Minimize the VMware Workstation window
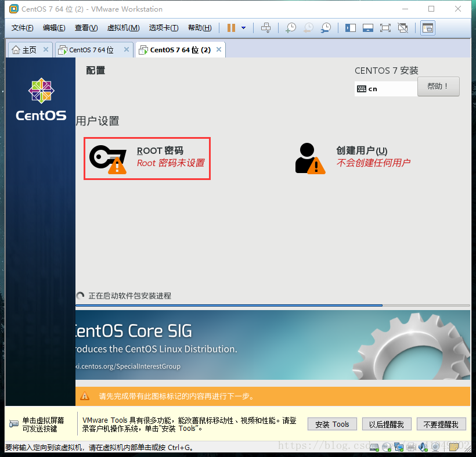Image resolution: width=476 pixels, height=457 pixels. click(x=405, y=9)
